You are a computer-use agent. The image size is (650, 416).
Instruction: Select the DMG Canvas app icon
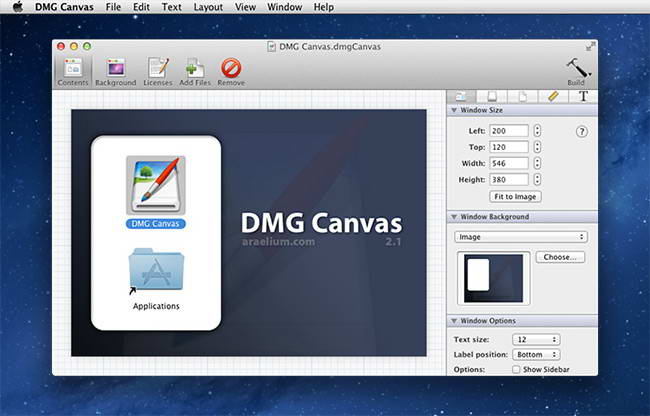coord(155,186)
